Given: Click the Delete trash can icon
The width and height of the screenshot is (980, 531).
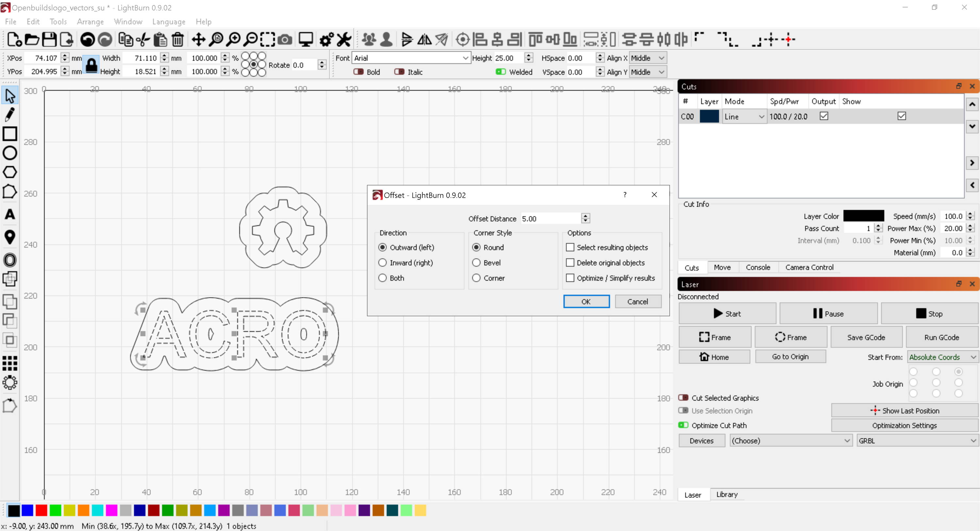Looking at the screenshot, I should pyautogui.click(x=178, y=39).
